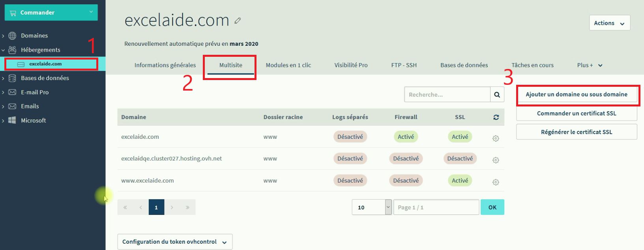Expand the Domaines tree chevron
This screenshot has width=644, height=250.
point(3,36)
